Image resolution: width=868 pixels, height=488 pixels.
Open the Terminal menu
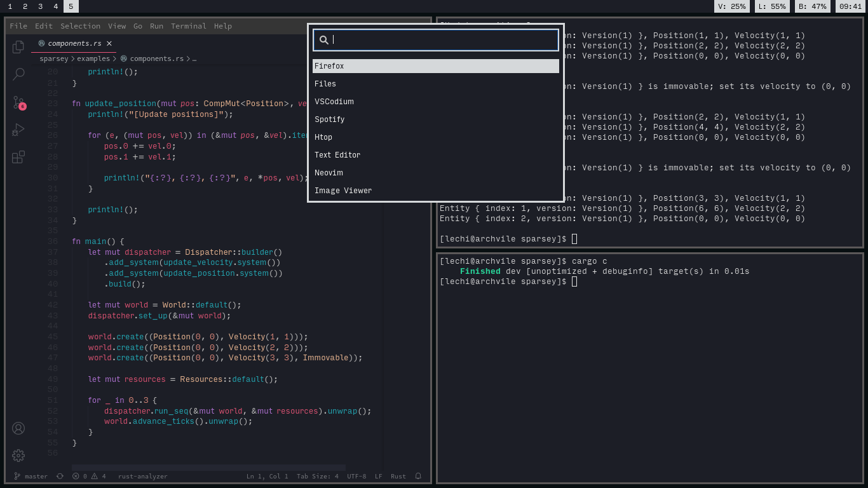click(x=188, y=26)
